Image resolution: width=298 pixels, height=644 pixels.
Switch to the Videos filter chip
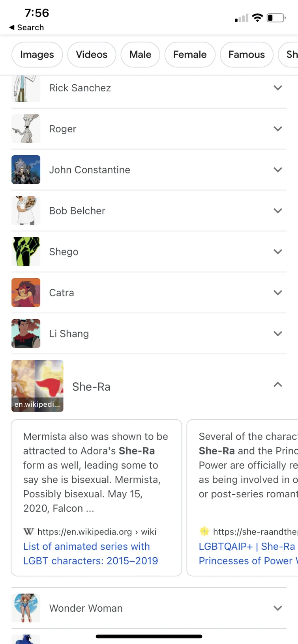pyautogui.click(x=92, y=54)
